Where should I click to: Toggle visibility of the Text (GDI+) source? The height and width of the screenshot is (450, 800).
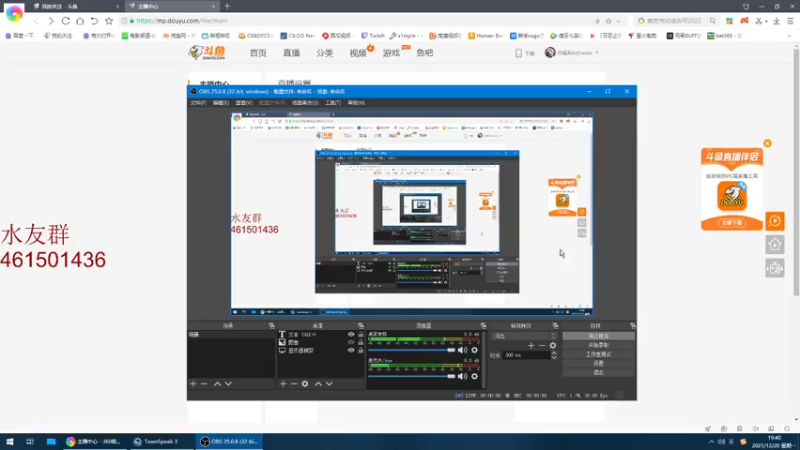pyautogui.click(x=351, y=335)
